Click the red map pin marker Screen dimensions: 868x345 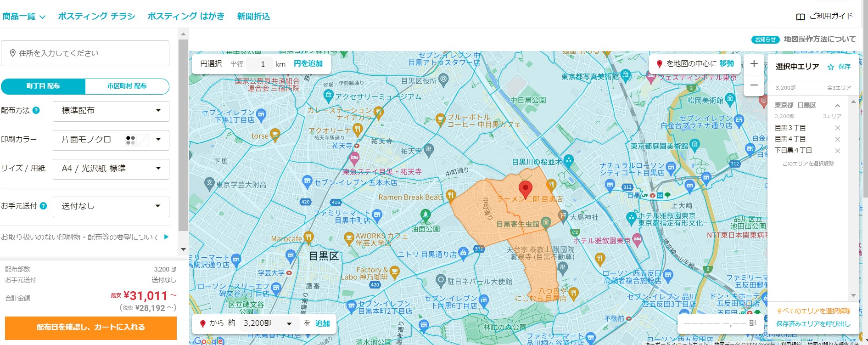pyautogui.click(x=525, y=189)
